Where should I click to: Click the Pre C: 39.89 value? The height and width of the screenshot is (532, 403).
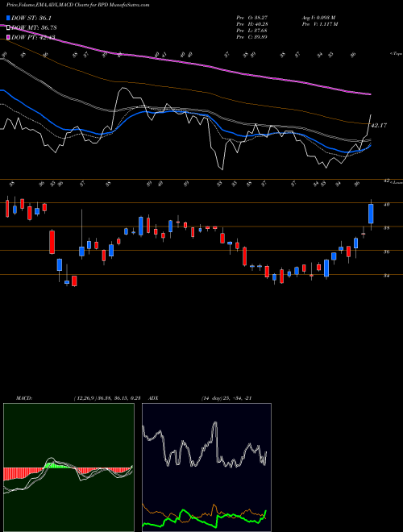(x=251, y=37)
